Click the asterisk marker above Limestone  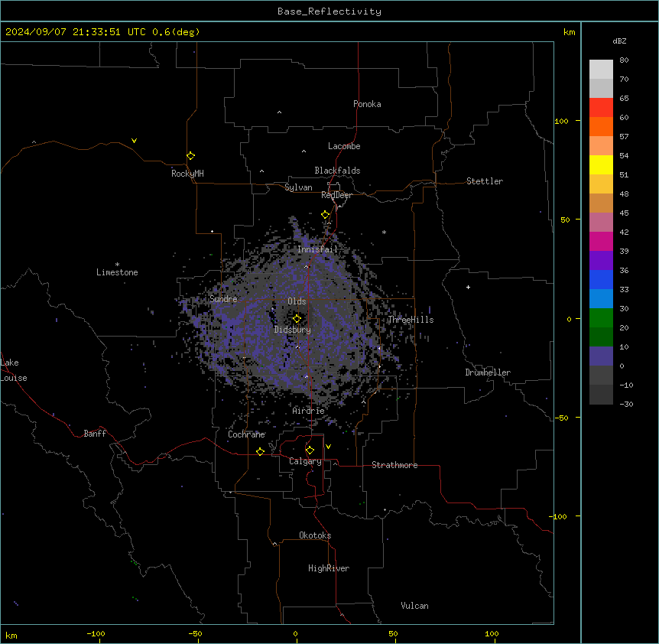point(117,265)
